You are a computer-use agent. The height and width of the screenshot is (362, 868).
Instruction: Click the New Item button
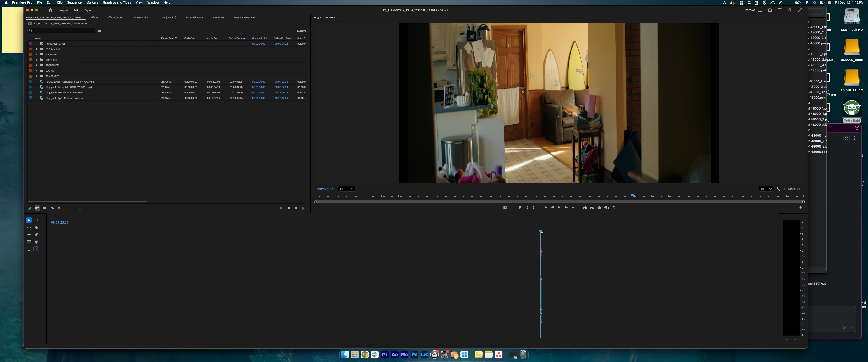coord(297,208)
